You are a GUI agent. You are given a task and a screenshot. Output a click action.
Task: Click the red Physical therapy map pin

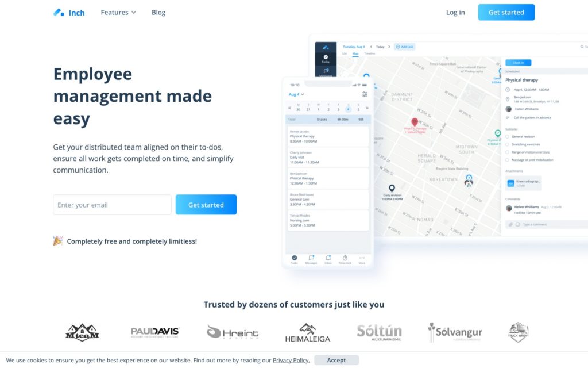[415, 122]
